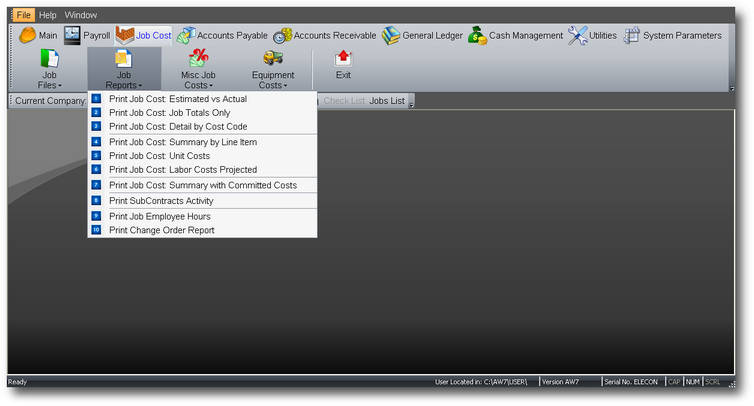The height and width of the screenshot is (406, 754).
Task: Click the number 4 icon beside Summary by Line Item
Action: click(x=96, y=142)
